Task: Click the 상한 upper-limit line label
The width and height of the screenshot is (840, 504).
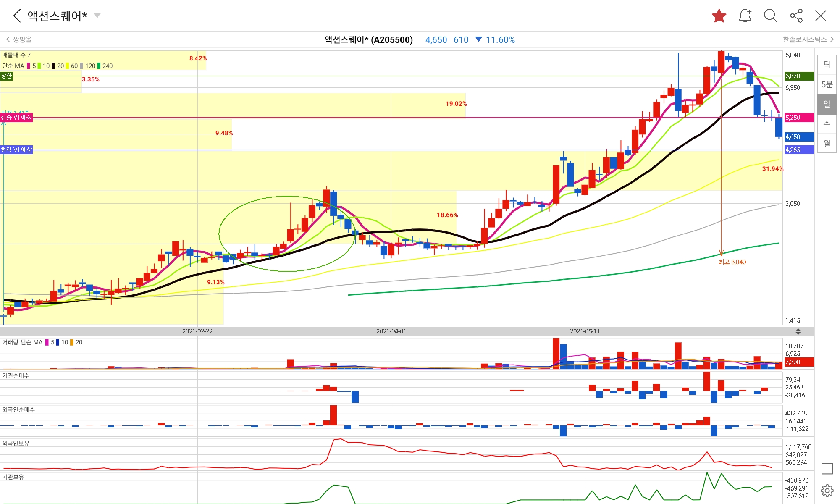Action: pos(7,76)
